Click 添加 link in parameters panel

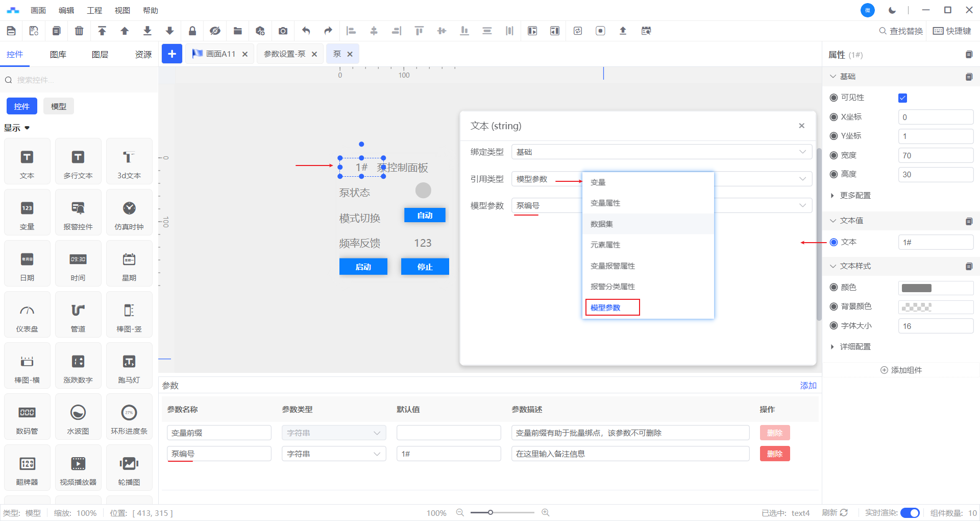click(x=808, y=386)
